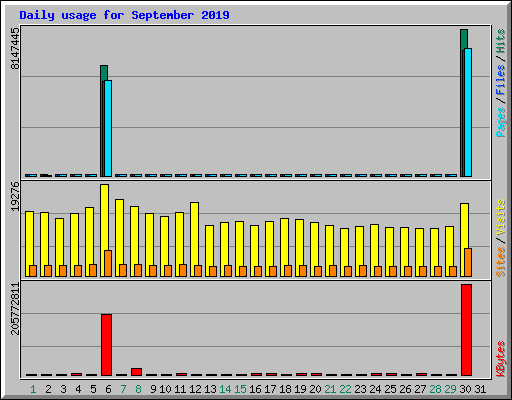
Task: Click the green day label 21
Action: click(x=330, y=389)
